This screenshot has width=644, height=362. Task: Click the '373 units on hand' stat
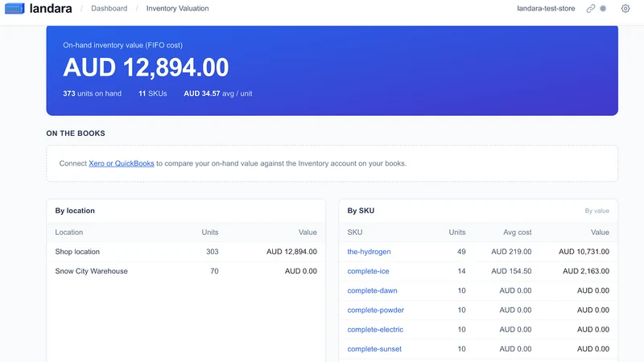[92, 93]
